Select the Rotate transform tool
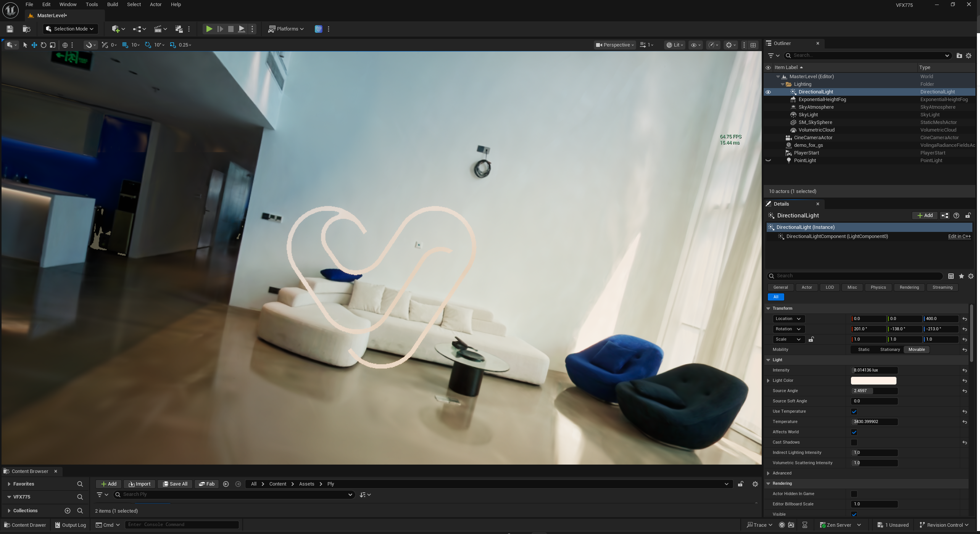The image size is (980, 534). (44, 45)
